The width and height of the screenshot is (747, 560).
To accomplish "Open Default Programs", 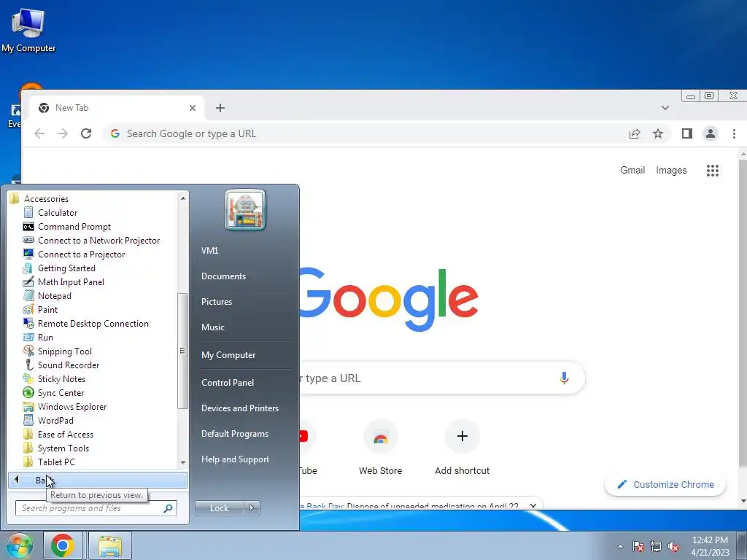I will (234, 434).
